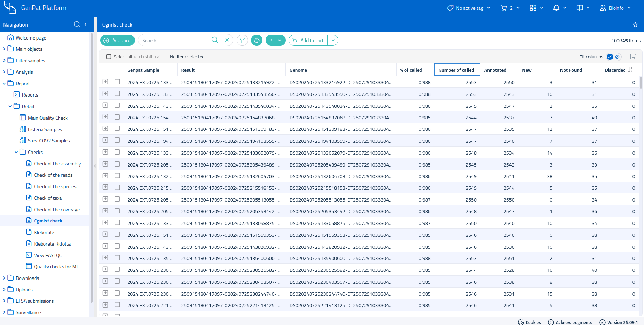
Task: Toggle the Fit columns switch
Action: pyautogui.click(x=613, y=57)
